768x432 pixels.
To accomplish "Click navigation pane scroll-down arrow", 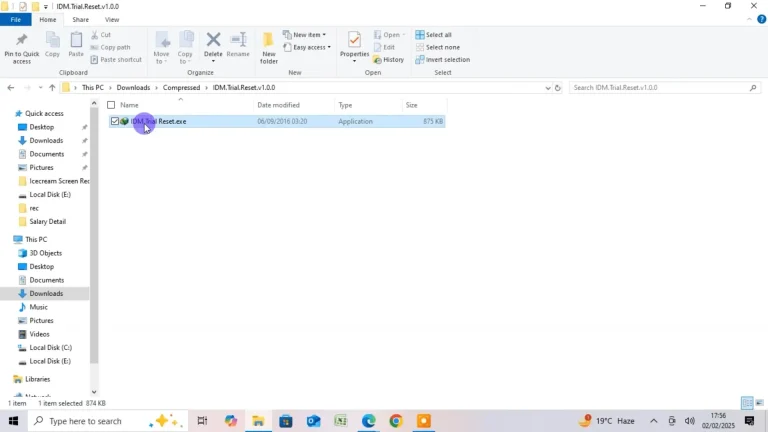I will tap(94, 392).
